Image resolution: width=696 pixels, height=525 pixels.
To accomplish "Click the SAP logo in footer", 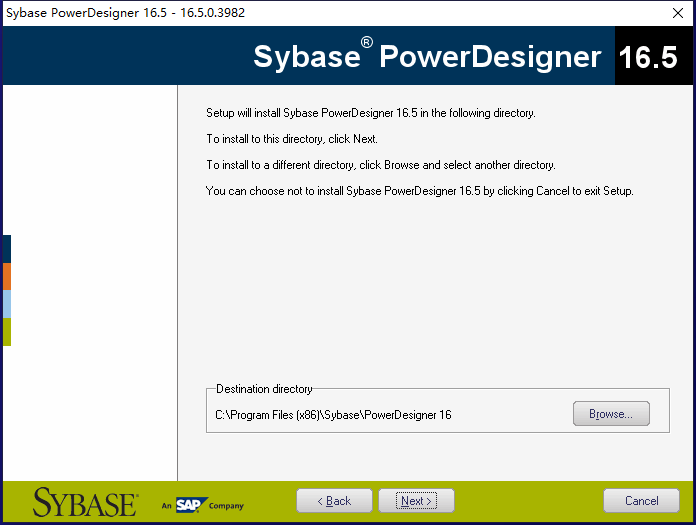I will point(190,504).
